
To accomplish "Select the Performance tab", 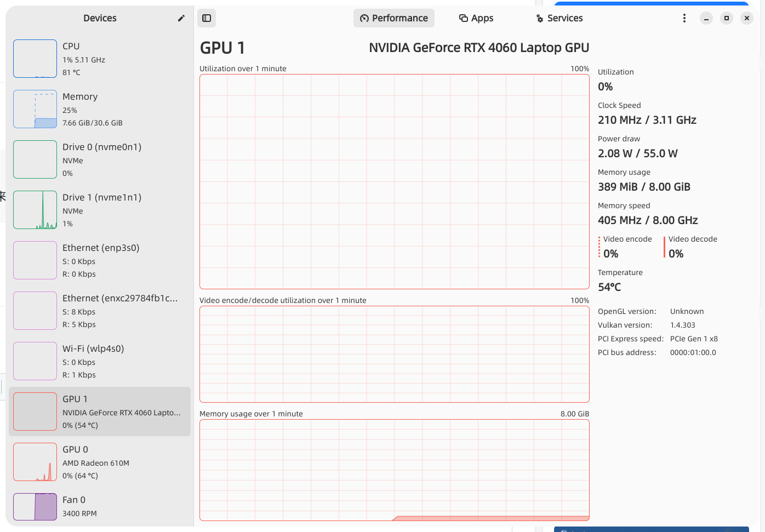I will coord(394,18).
